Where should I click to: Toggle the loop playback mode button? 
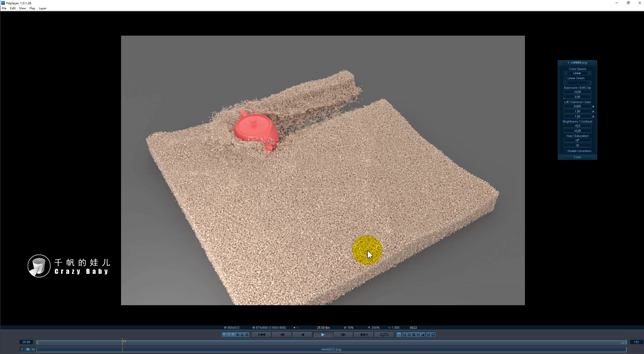(384, 335)
